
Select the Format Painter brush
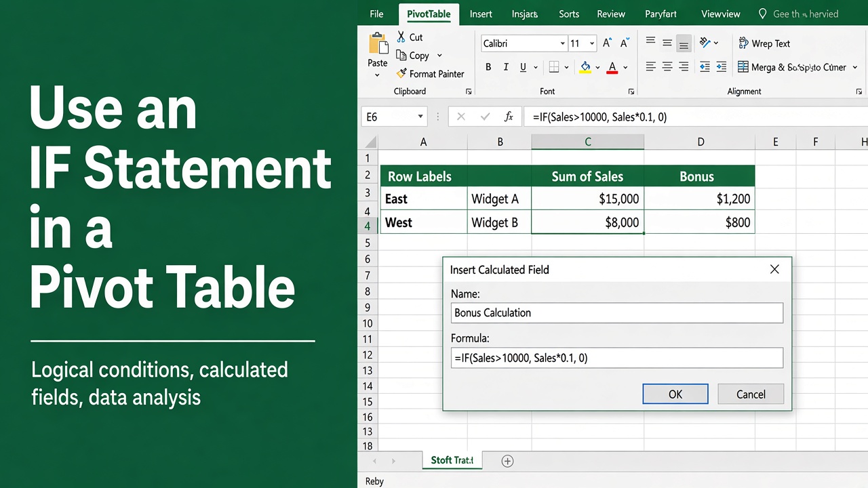tap(401, 73)
